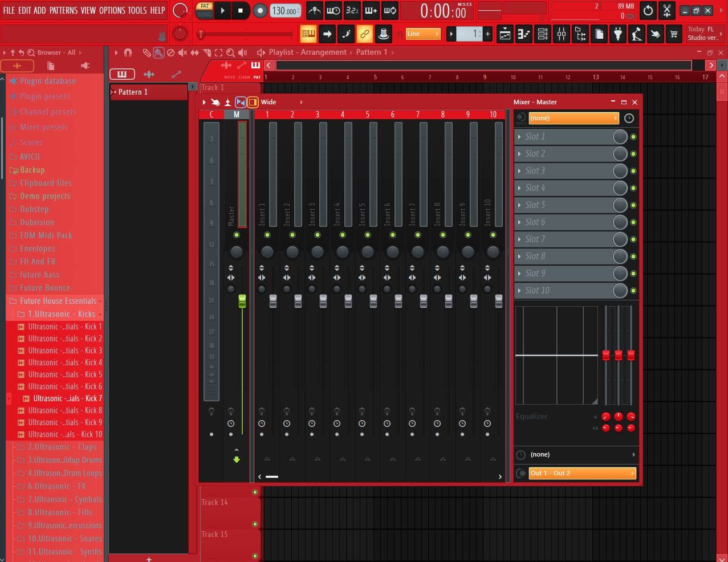Expand Slot 4 effect menu arrow
This screenshot has height=562, width=728.
[519, 188]
